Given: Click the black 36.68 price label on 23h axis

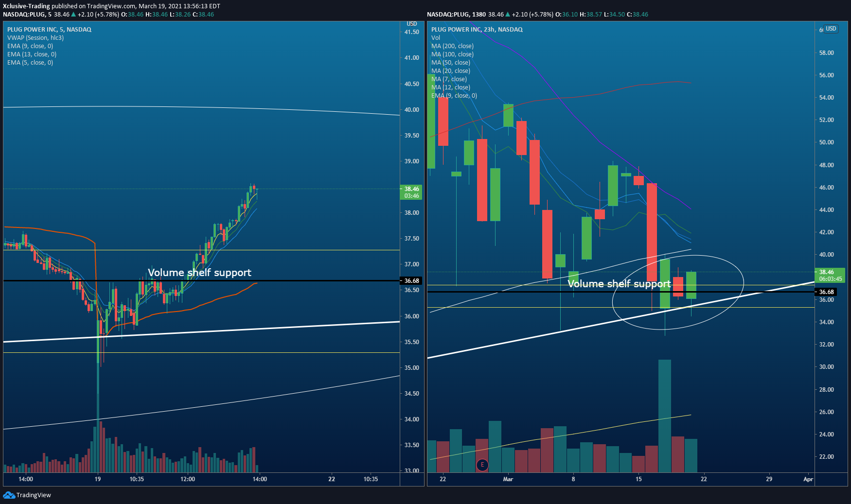Looking at the screenshot, I should pyautogui.click(x=826, y=292).
